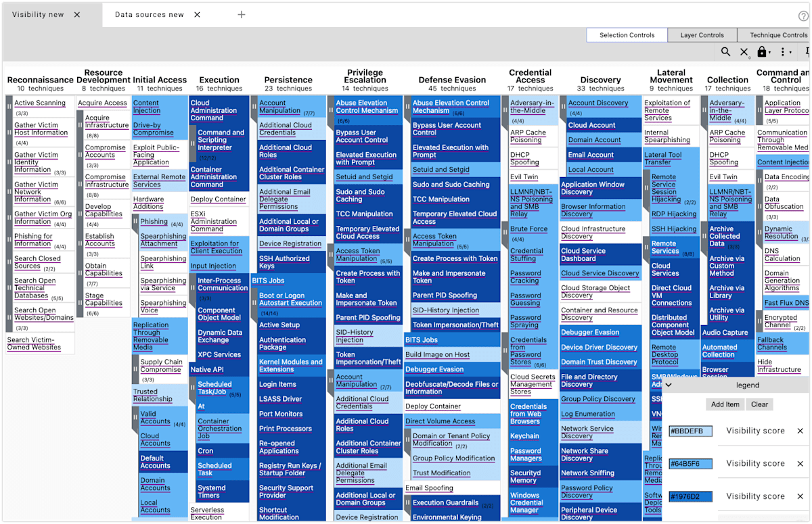Collapse the legend panel with its chevron
Image resolution: width=812 pixels, height=524 pixels.
669,385
